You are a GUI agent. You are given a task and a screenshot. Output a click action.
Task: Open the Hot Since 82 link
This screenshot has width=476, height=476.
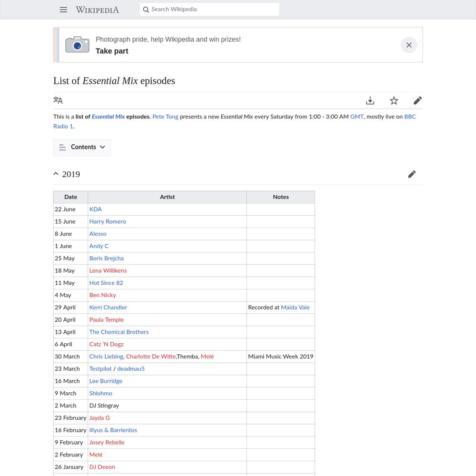pos(106,283)
